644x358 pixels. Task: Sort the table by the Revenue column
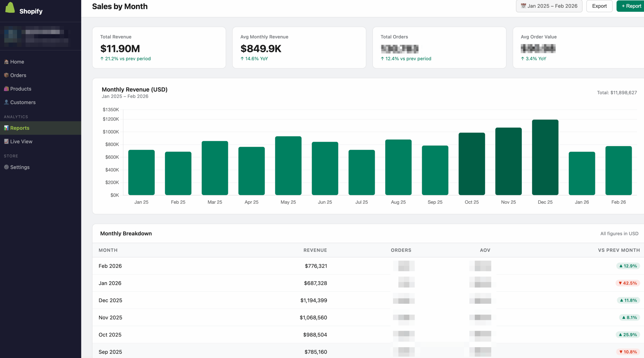pyautogui.click(x=315, y=250)
